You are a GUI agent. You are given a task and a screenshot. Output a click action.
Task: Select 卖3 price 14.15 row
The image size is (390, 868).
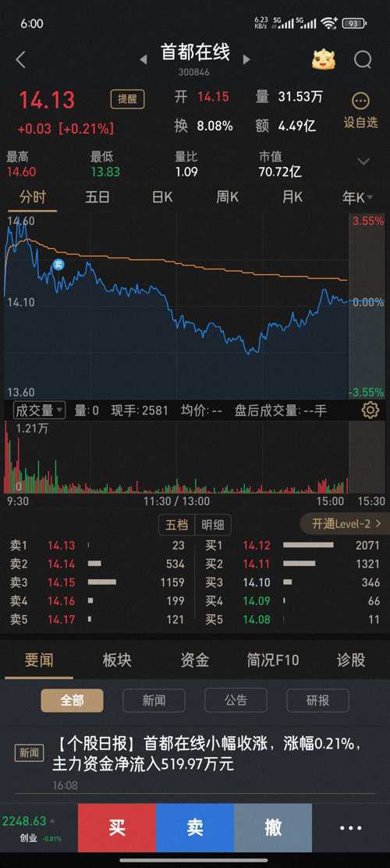click(98, 582)
